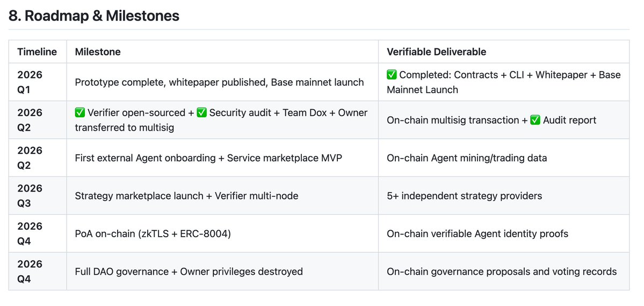Click 'On-chain verifiable Agent identity proofs' cell
The width and height of the screenshot is (644, 306).
477,234
